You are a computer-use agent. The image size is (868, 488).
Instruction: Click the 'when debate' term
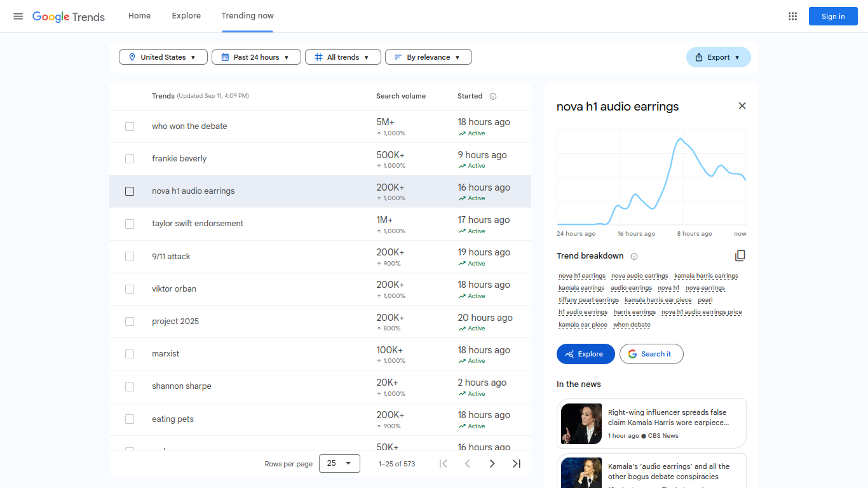[x=632, y=325]
